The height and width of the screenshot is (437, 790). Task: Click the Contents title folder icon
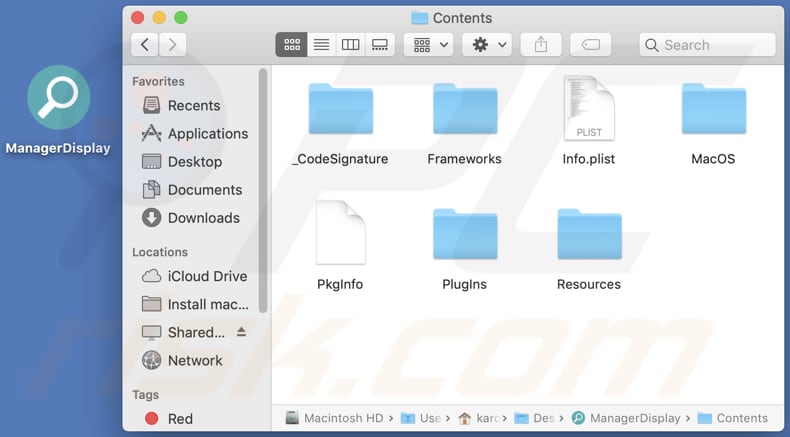(419, 18)
